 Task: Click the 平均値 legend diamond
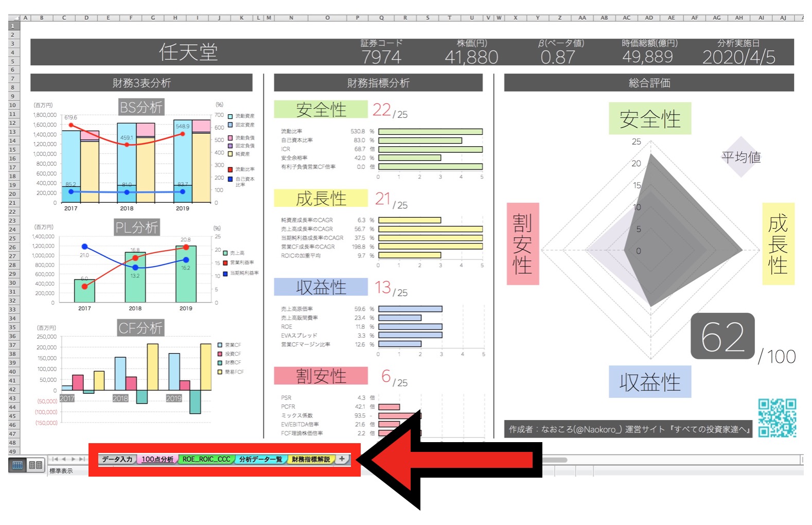point(741,157)
